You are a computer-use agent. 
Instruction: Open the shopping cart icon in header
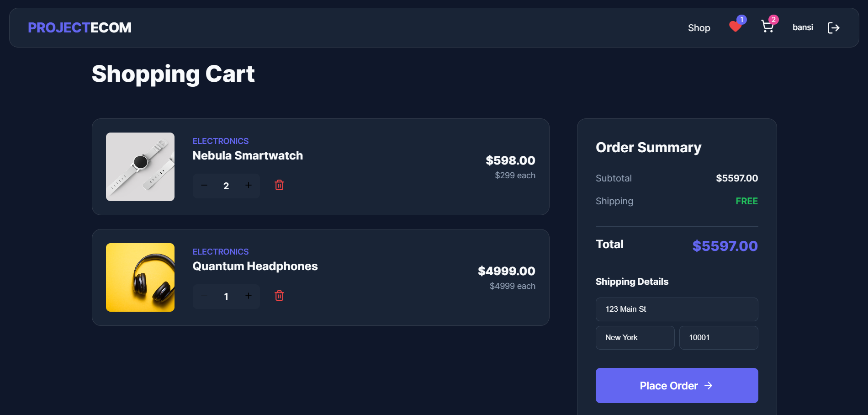point(768,27)
